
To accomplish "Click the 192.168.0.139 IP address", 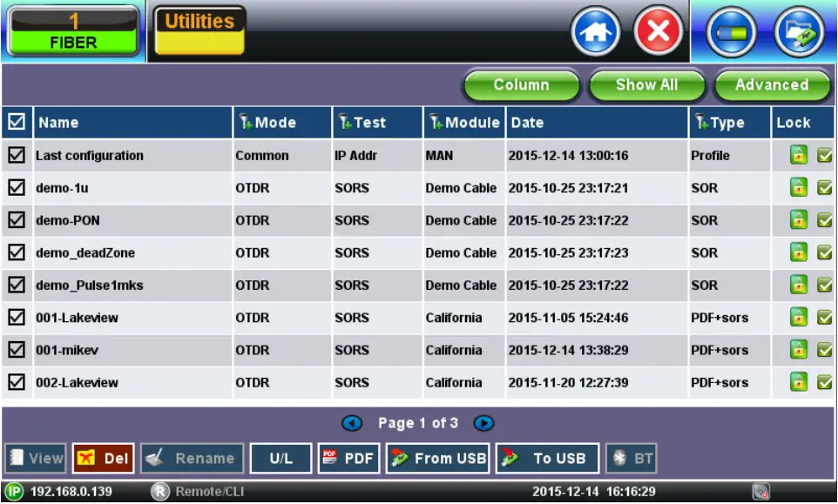I will tap(71, 492).
